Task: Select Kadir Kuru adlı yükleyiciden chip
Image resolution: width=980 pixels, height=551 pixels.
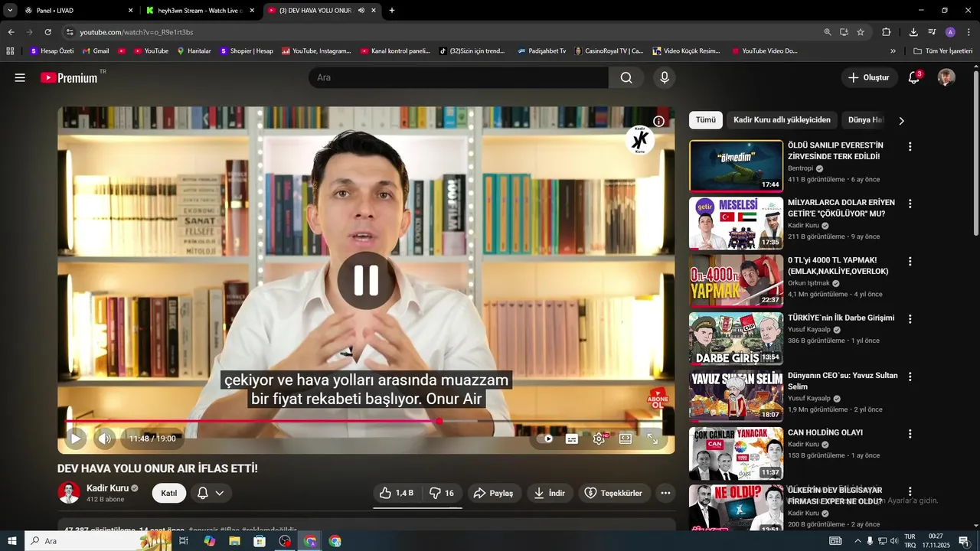Action: click(782, 120)
